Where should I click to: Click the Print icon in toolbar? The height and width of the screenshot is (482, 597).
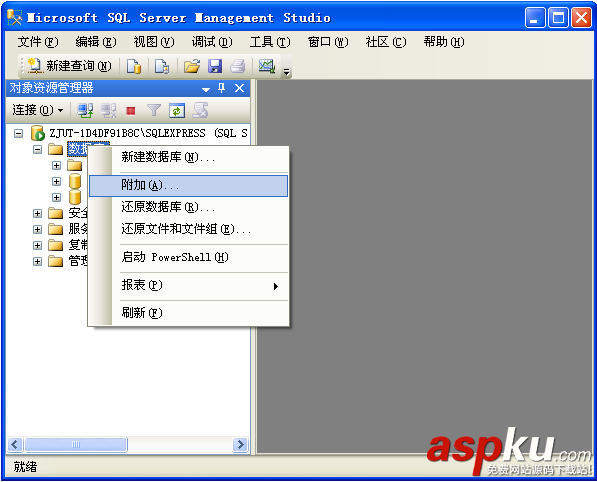point(238,66)
